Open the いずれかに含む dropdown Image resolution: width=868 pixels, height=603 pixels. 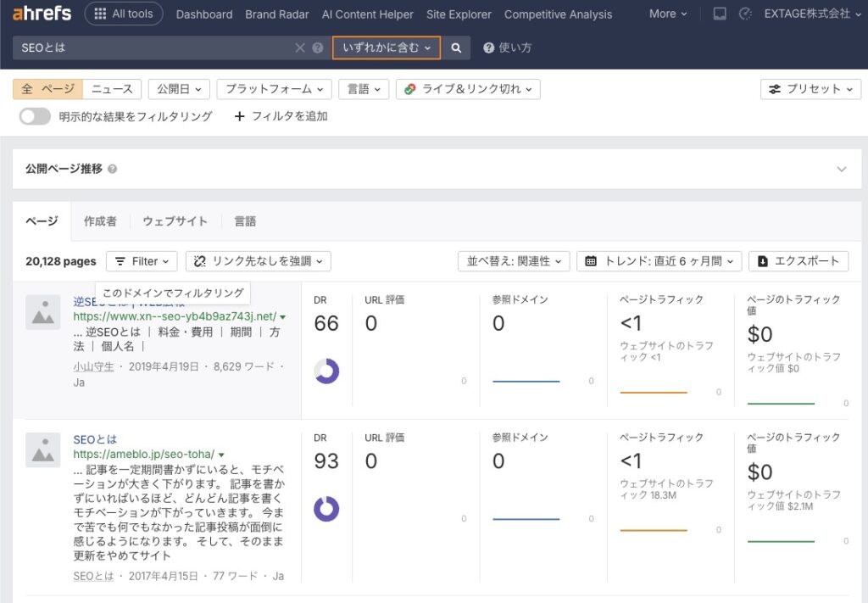386,47
